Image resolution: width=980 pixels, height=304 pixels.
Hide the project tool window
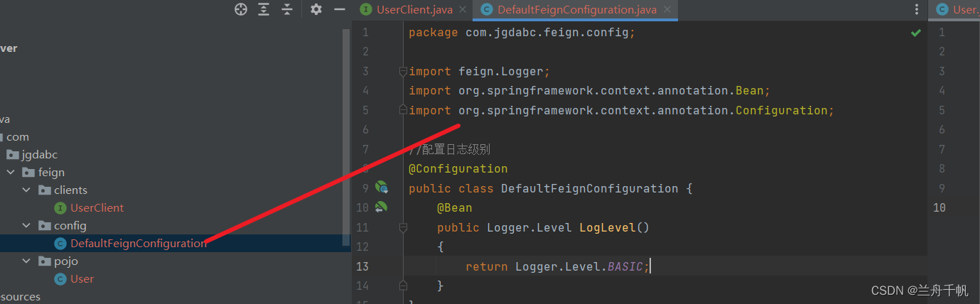coord(340,9)
